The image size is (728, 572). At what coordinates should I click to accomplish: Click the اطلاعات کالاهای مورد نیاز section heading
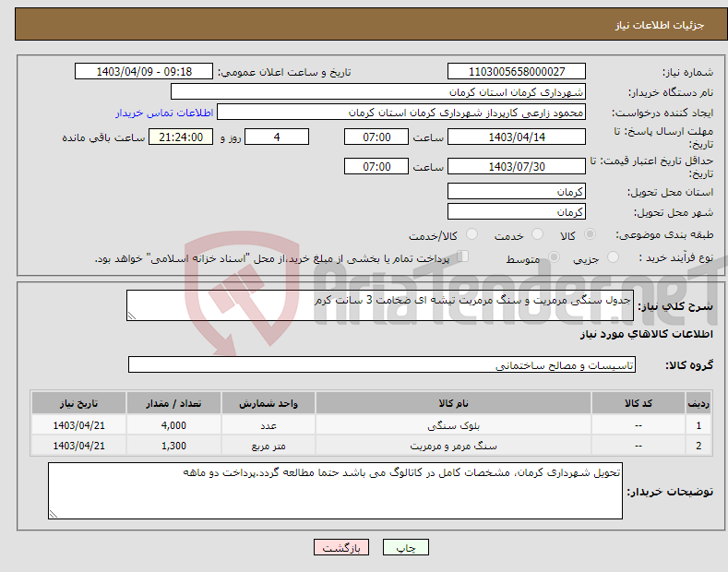(x=646, y=334)
